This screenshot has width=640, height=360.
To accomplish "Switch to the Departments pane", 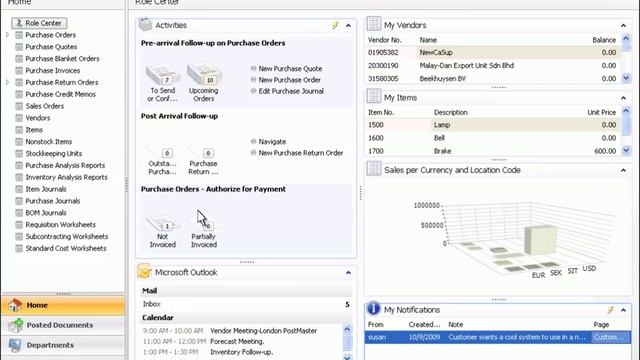I will (63, 345).
